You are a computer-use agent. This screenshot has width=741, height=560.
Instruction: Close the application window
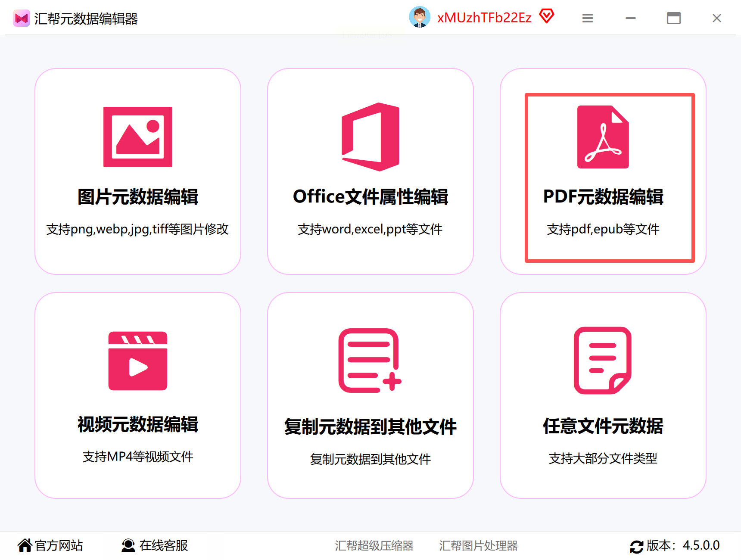(717, 18)
